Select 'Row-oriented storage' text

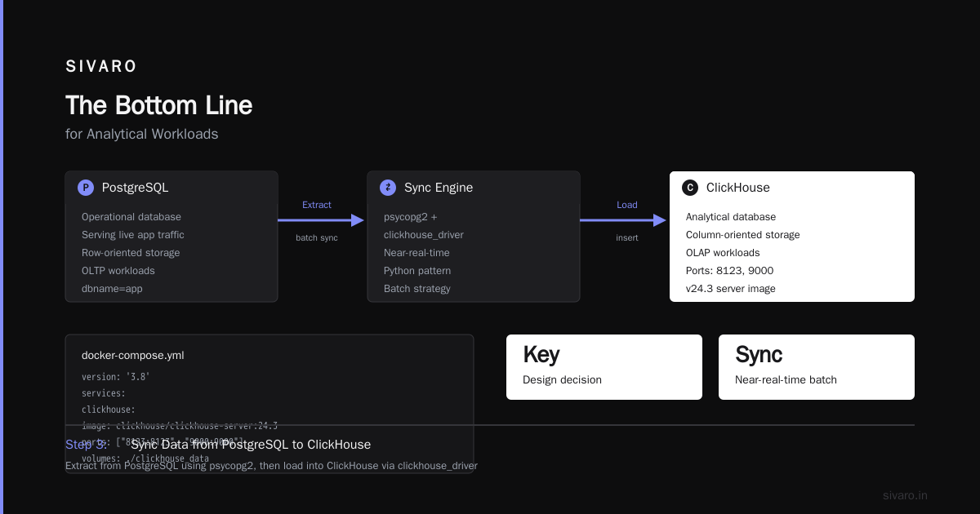click(131, 253)
